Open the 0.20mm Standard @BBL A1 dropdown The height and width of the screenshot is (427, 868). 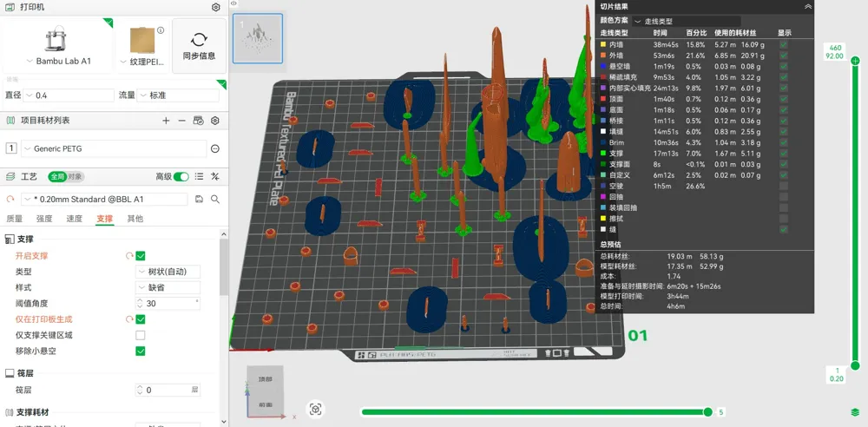105,199
